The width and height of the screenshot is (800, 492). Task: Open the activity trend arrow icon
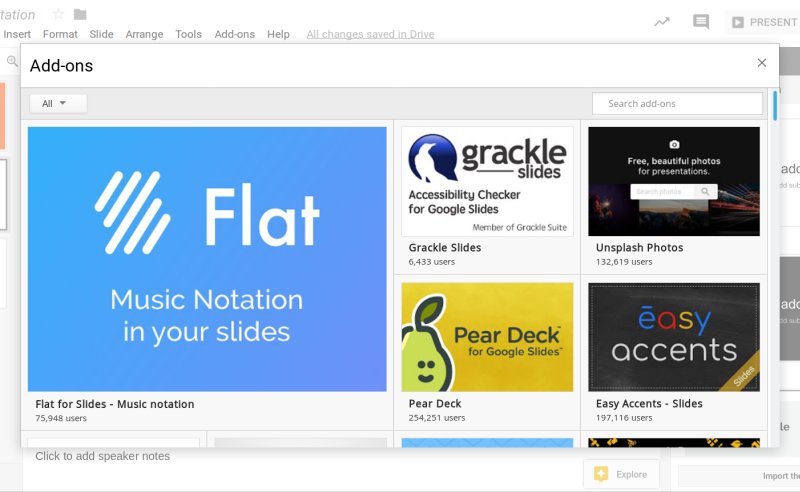(x=662, y=22)
